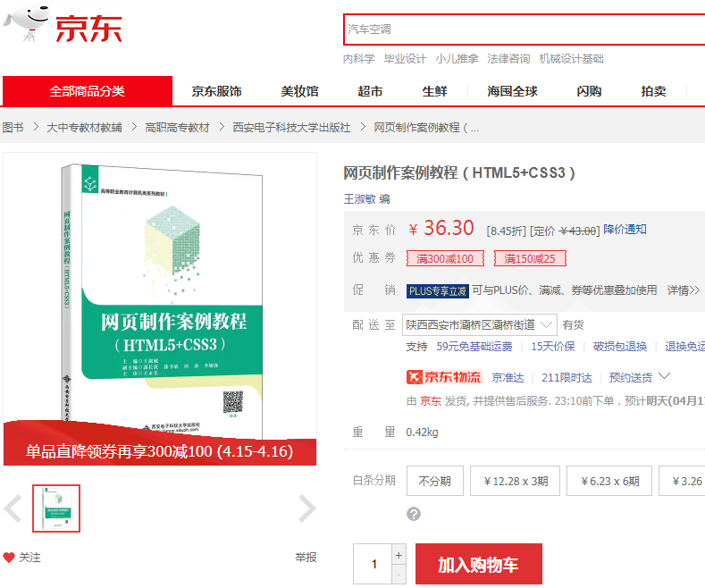This screenshot has width=705, height=588.
Task: Go to 大中专教材教辅 breadcrumb
Action: point(85,127)
